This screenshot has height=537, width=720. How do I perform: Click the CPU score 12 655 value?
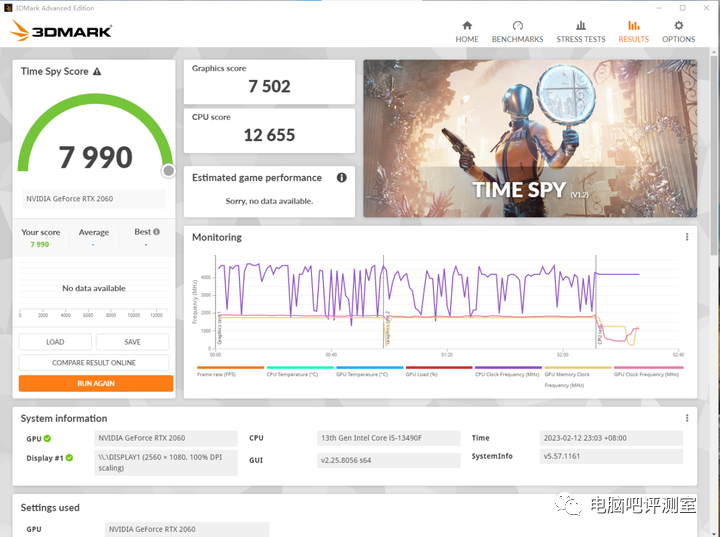(270, 135)
